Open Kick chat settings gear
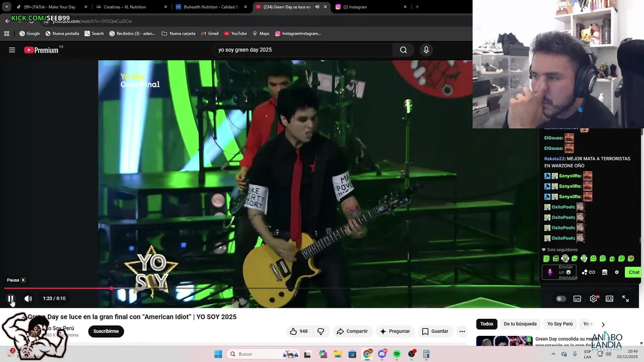This screenshot has height=362, width=644. click(x=617, y=272)
